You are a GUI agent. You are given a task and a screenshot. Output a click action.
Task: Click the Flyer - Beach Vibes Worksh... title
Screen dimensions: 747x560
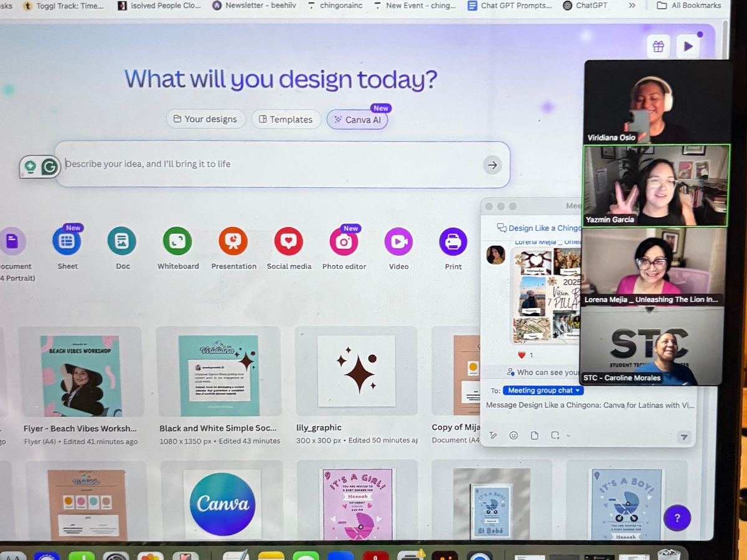pos(80,428)
